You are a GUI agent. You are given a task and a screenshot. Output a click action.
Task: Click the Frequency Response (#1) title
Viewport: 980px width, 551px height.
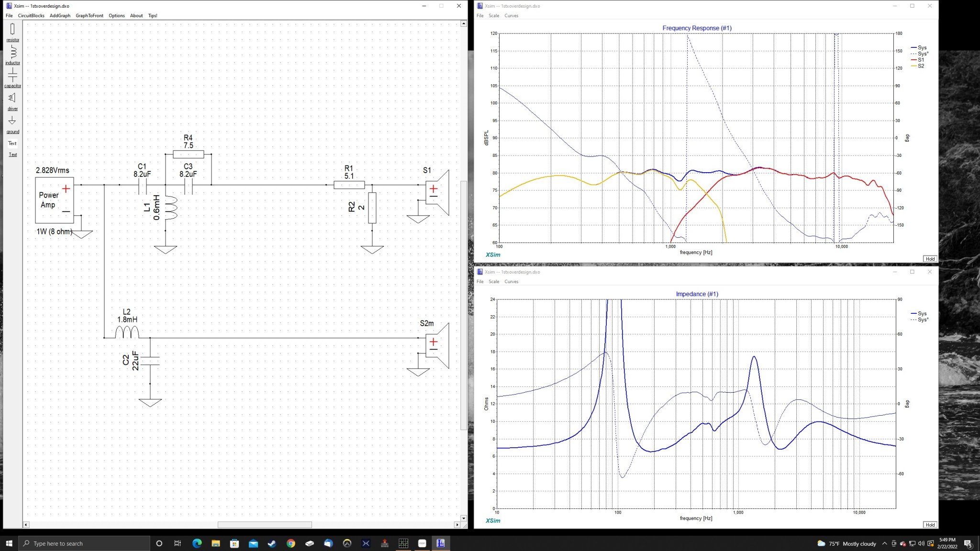[x=697, y=28]
